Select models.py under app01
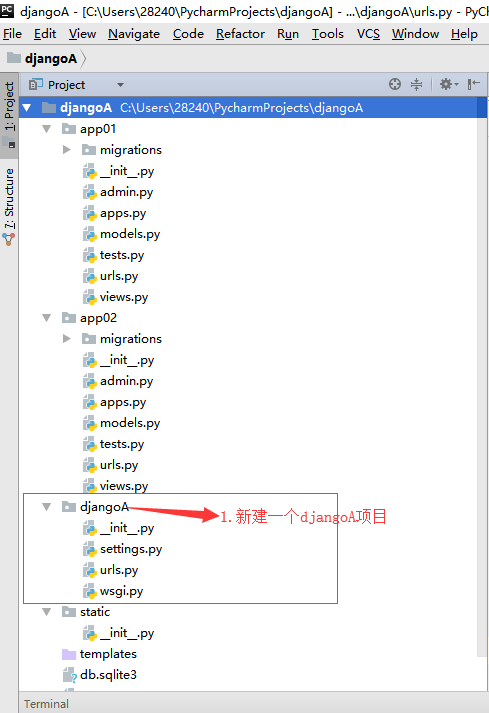 tap(130, 234)
